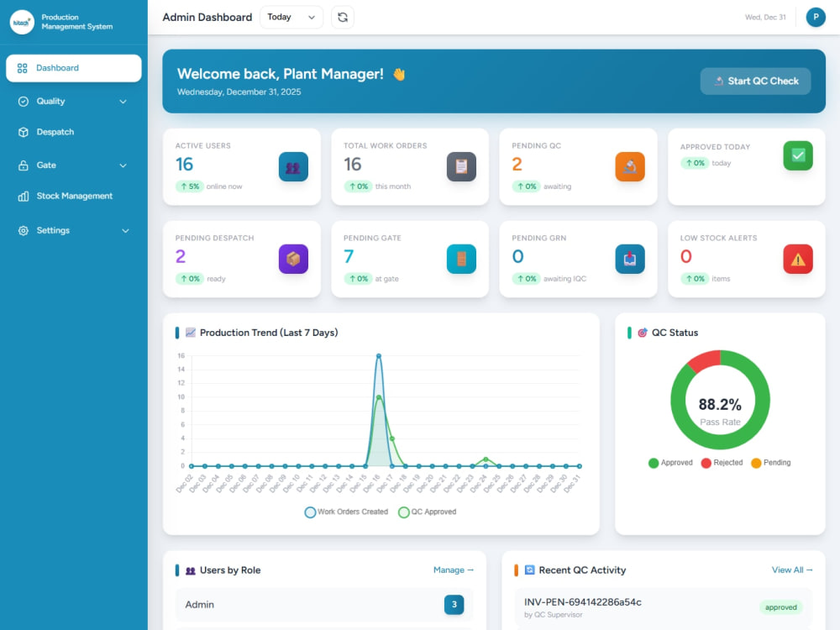Toggle the Pending legend item in QC Status
Screen dimensions: 840x630
(x=770, y=463)
